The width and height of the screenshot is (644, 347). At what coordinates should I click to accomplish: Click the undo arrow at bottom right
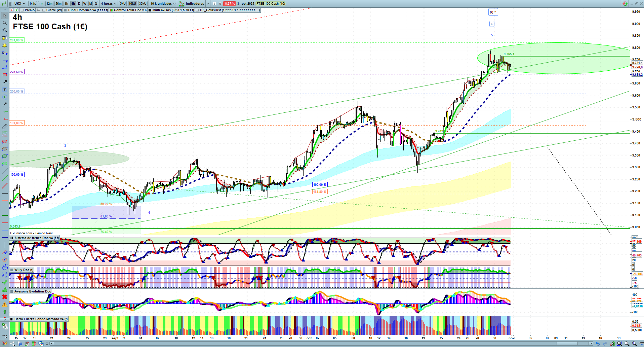597,344
